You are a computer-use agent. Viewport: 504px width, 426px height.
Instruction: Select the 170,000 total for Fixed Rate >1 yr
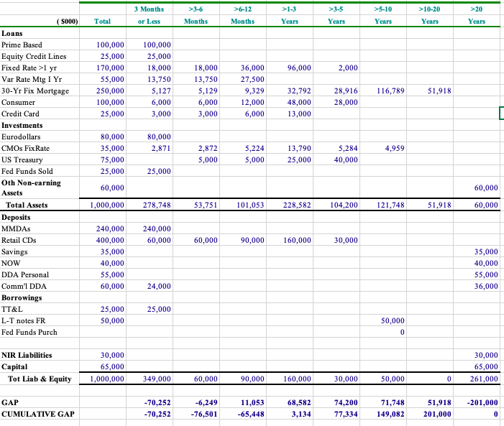tap(110, 68)
